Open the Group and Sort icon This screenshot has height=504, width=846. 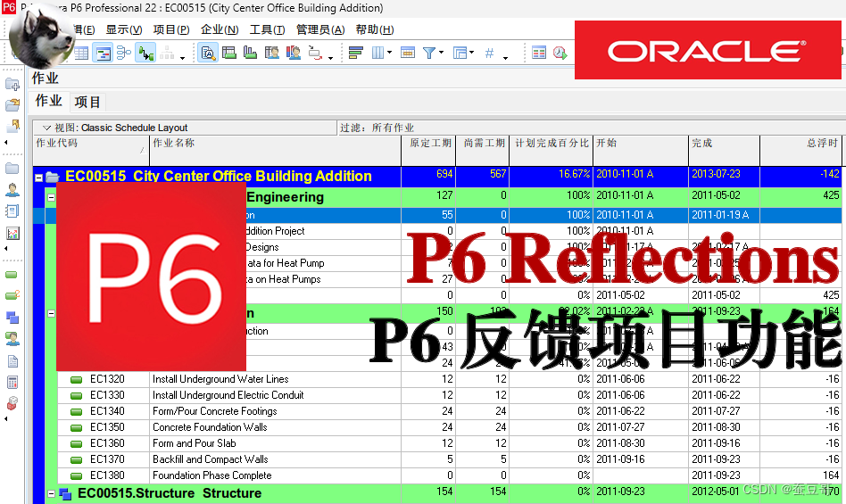[x=460, y=53]
